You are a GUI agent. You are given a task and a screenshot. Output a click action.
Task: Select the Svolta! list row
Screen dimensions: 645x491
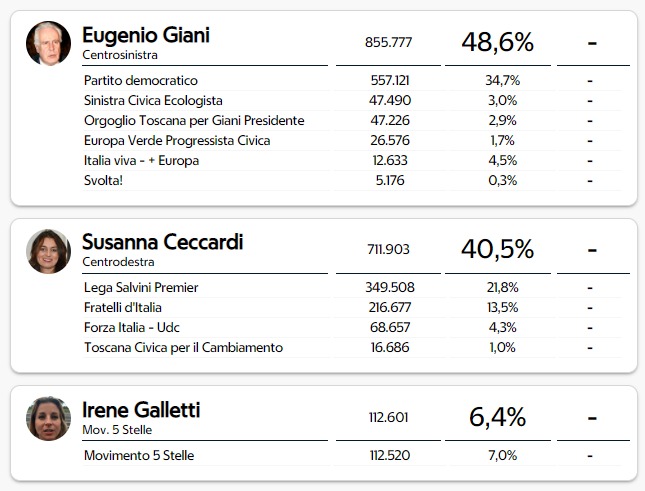pos(353,181)
